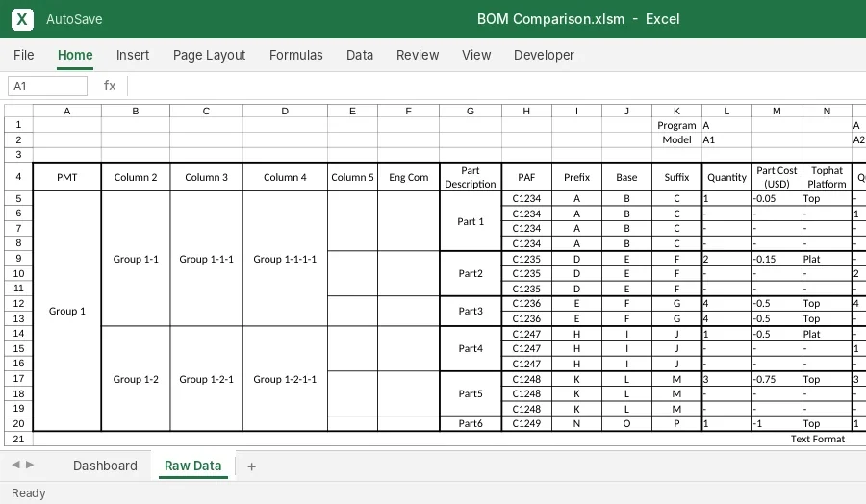Click the A1 model value cell
This screenshot has width=866, height=504.
726,139
